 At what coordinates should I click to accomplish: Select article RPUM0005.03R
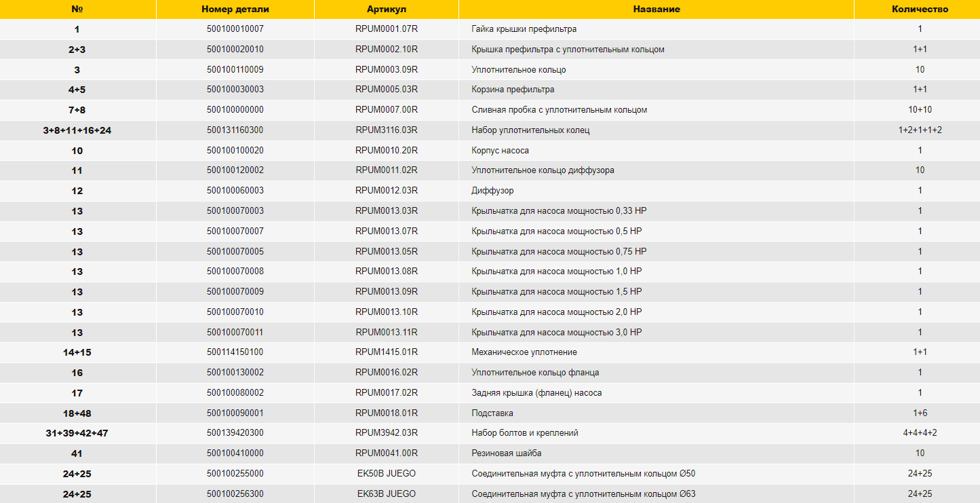click(387, 90)
